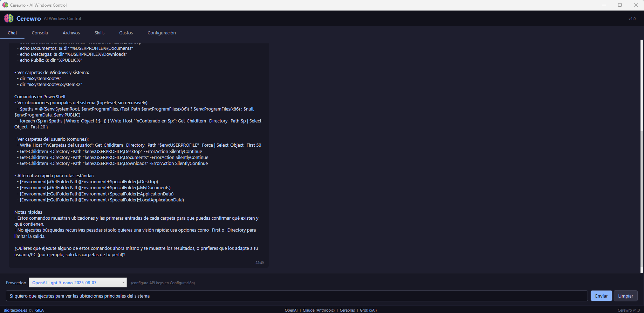The height and width of the screenshot is (313, 644).
Task: Open the digitacode.es link in footer
Action: pos(15,310)
